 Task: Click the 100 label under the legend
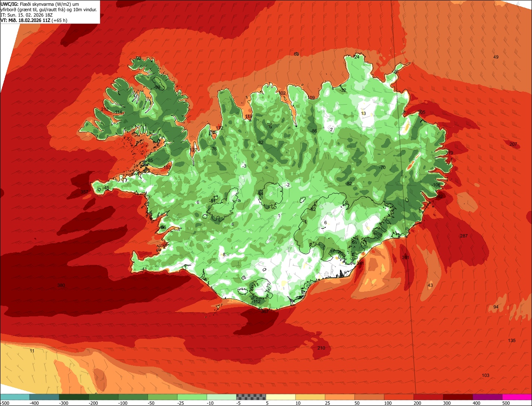388,403
